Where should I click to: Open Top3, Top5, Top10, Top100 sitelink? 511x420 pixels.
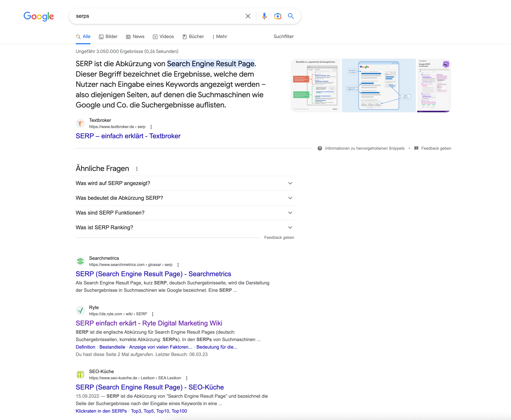159,411
